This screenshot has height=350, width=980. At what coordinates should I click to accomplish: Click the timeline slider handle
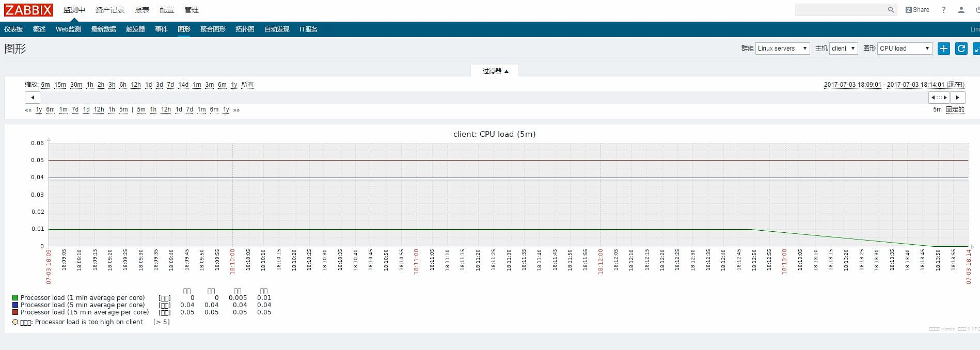939,98
